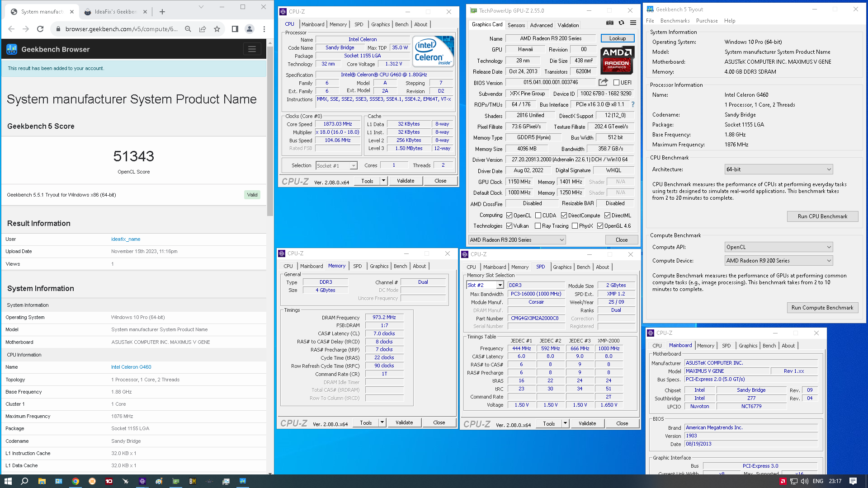Bookmark this page with the star icon

pos(217,29)
